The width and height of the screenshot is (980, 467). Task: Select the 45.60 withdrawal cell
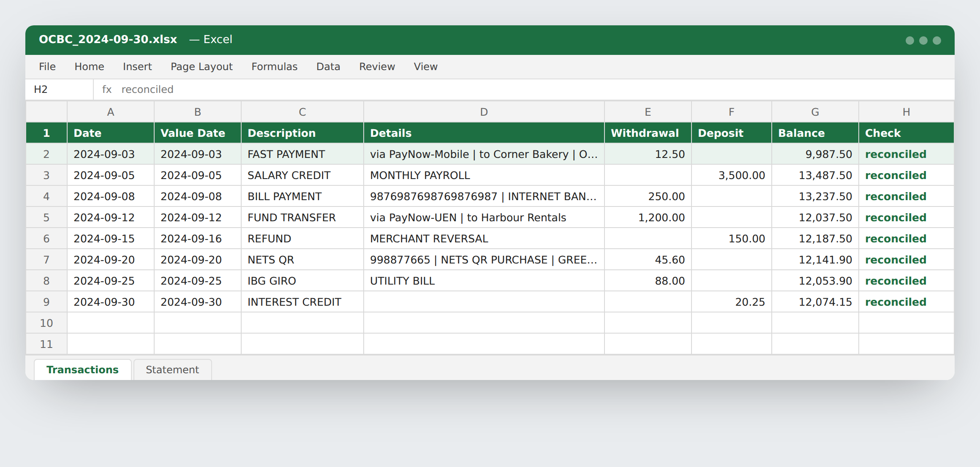pyautogui.click(x=648, y=260)
